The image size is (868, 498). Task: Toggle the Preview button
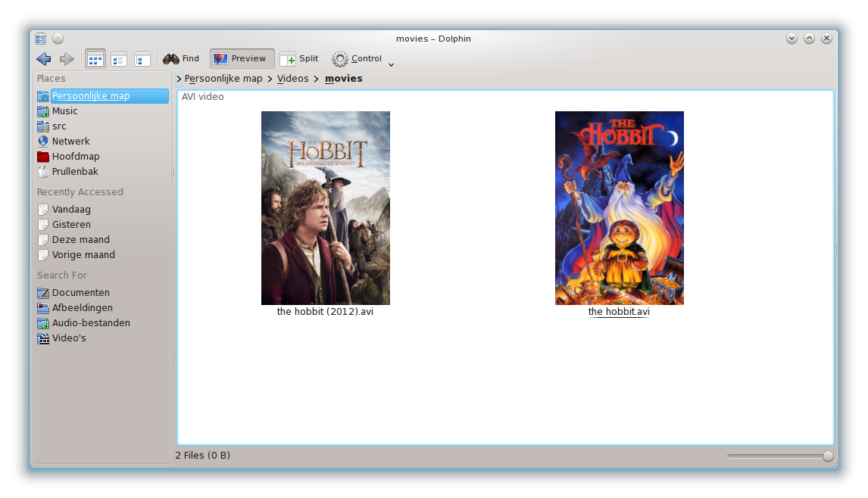(x=242, y=58)
